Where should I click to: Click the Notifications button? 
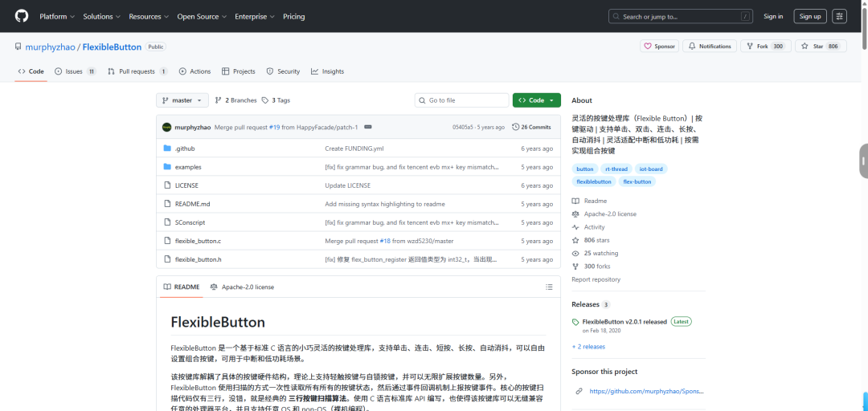tap(710, 47)
